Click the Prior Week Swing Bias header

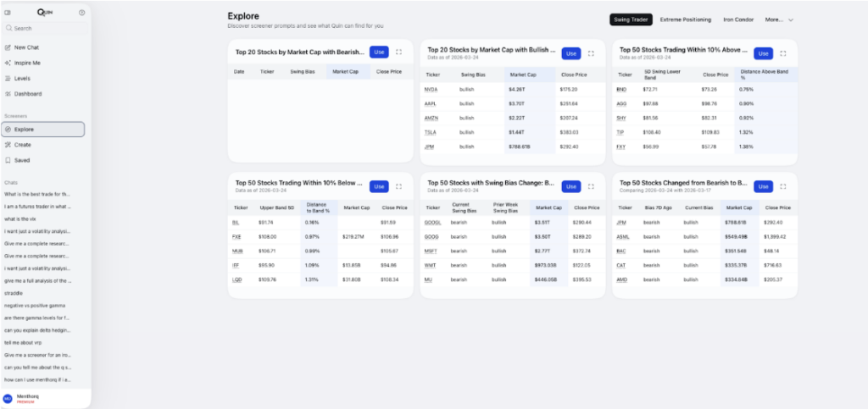point(504,207)
